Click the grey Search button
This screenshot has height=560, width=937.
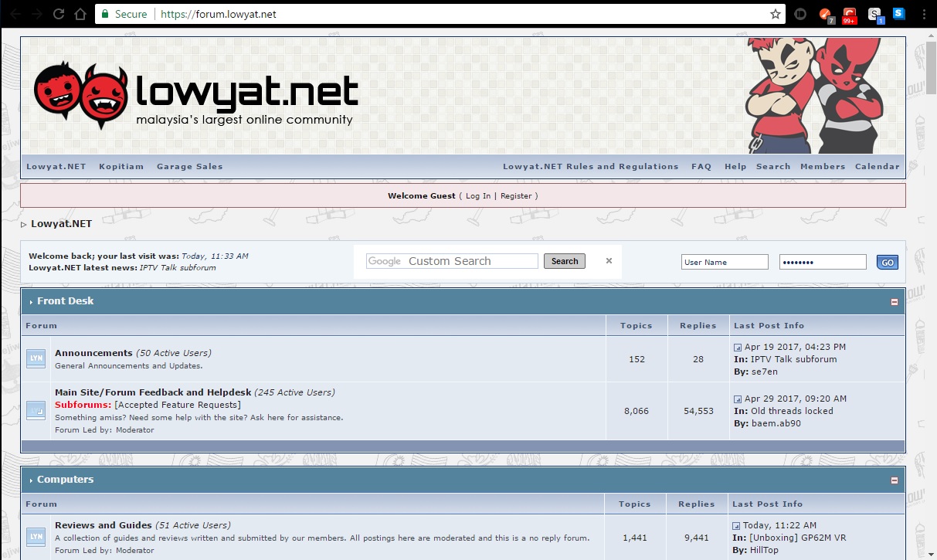click(x=565, y=261)
